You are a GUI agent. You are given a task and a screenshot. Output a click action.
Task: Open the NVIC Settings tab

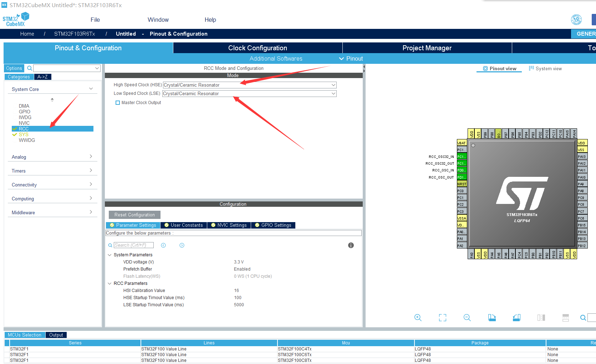pyautogui.click(x=229, y=225)
